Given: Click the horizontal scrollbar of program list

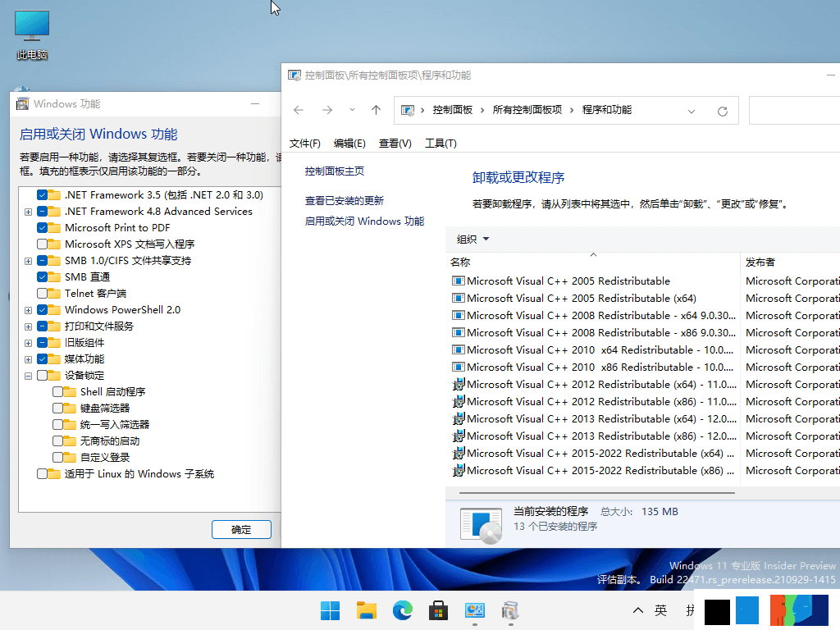Looking at the screenshot, I should click(x=597, y=492).
